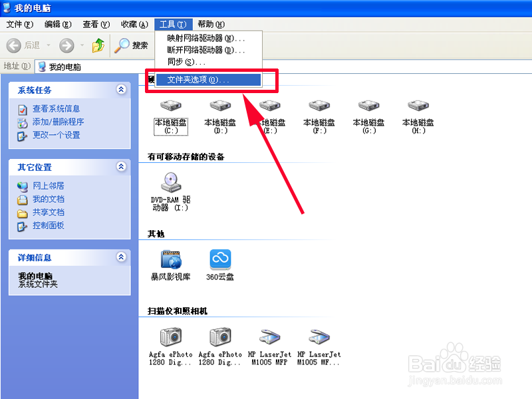Select the DVD-RAM drive I: icon
The image size is (532, 399).
coord(171,182)
